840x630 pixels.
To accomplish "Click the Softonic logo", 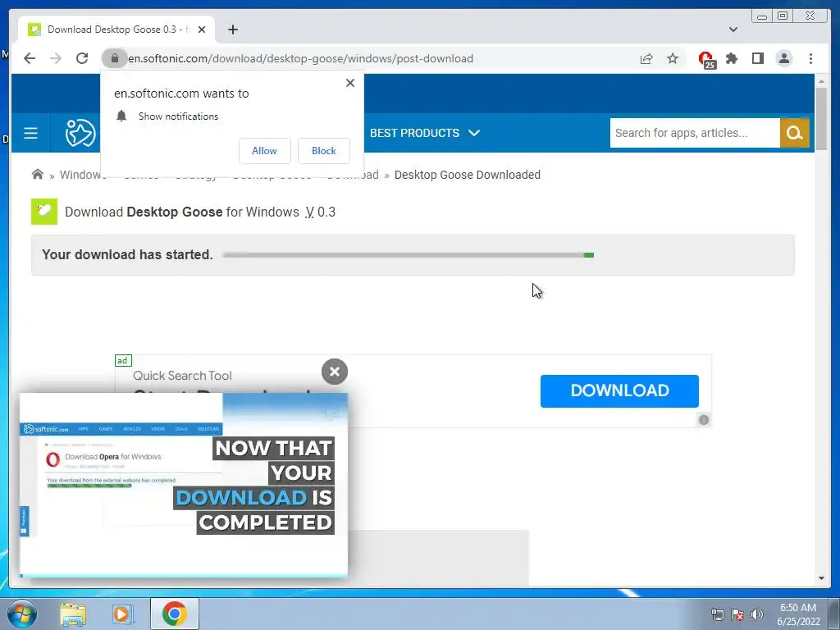I will click(x=80, y=133).
